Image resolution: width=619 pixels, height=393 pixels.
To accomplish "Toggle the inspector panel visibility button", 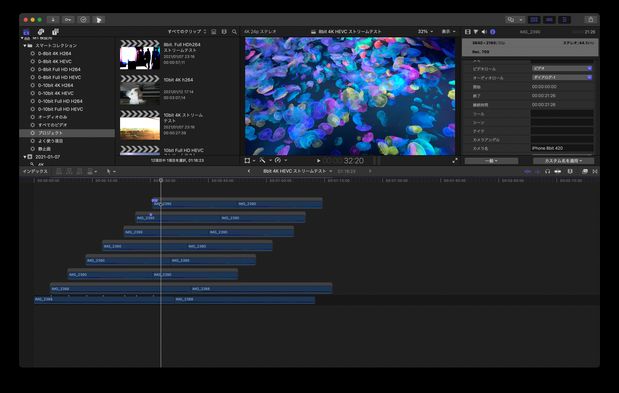I will (x=564, y=20).
